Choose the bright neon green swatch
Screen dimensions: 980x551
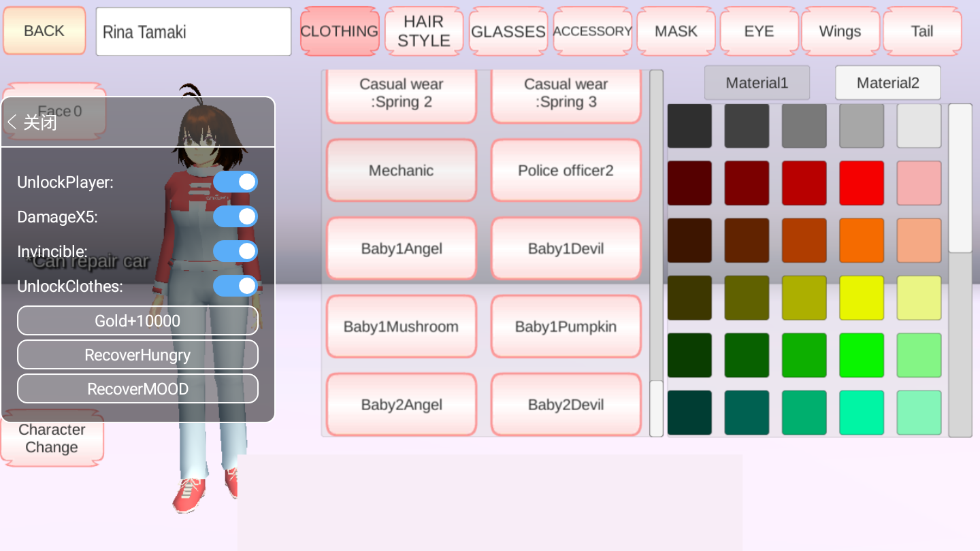click(862, 355)
